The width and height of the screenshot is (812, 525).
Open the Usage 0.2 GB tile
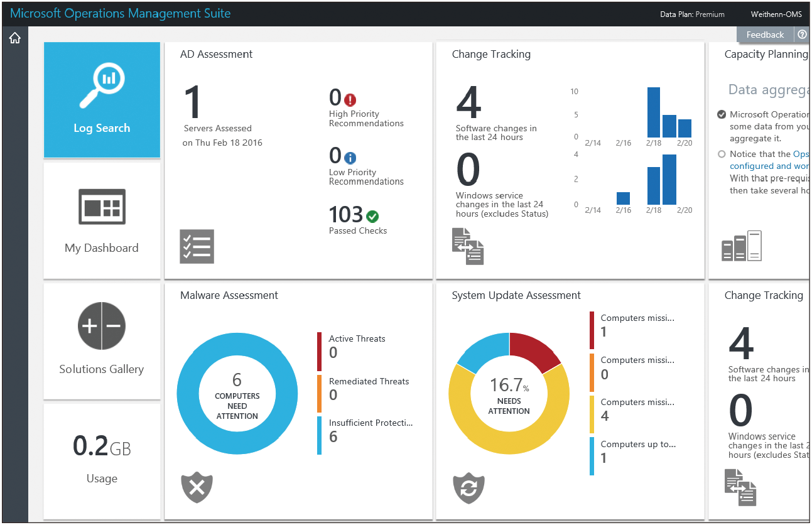102,461
